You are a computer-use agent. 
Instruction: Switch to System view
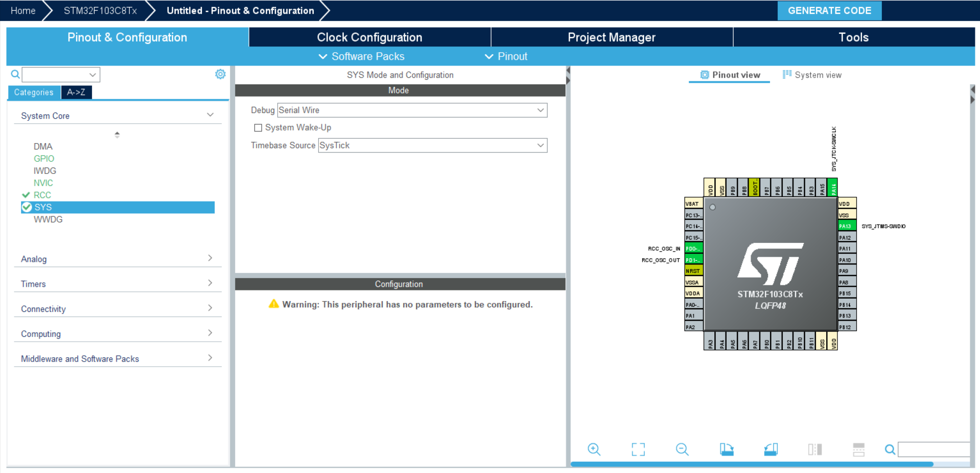point(812,75)
